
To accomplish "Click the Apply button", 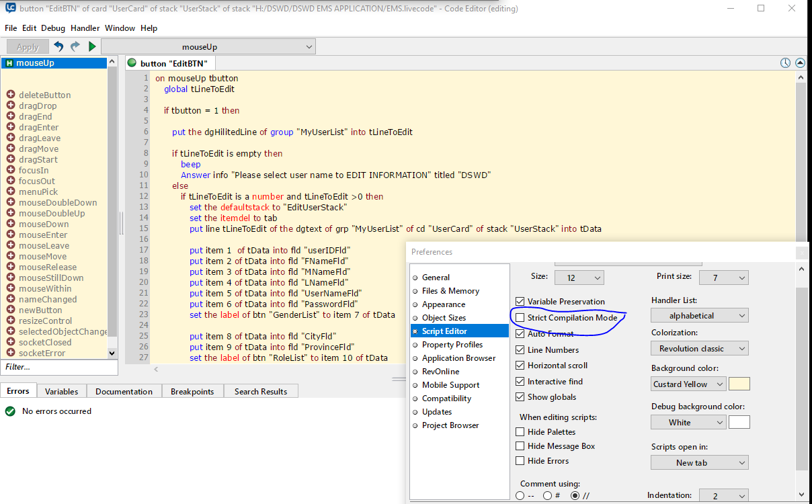I will 28,47.
